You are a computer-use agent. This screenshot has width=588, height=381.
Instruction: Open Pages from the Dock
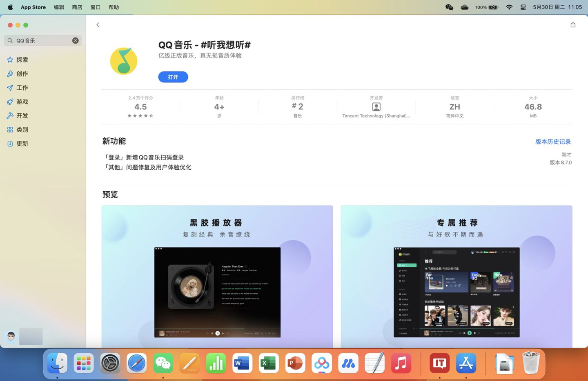point(189,363)
